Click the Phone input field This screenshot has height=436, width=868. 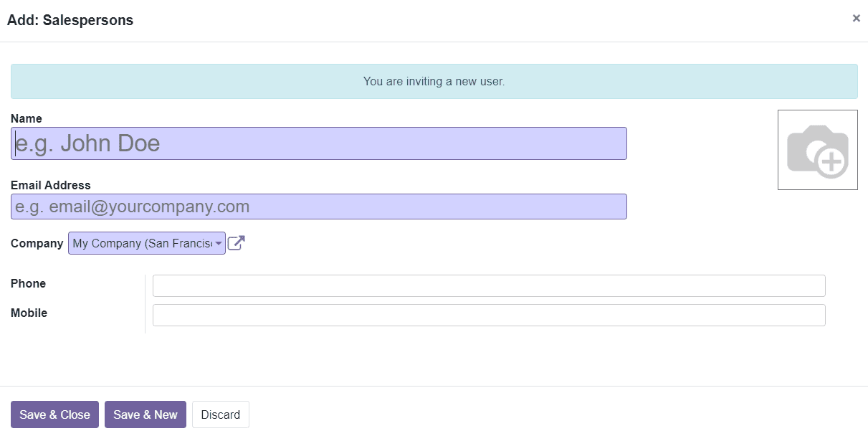(x=488, y=285)
